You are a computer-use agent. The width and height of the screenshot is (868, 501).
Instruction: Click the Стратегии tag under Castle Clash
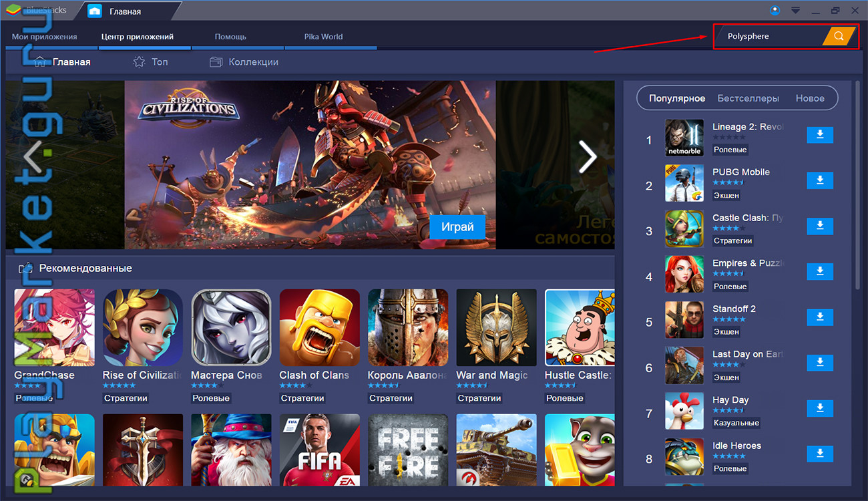coord(732,240)
